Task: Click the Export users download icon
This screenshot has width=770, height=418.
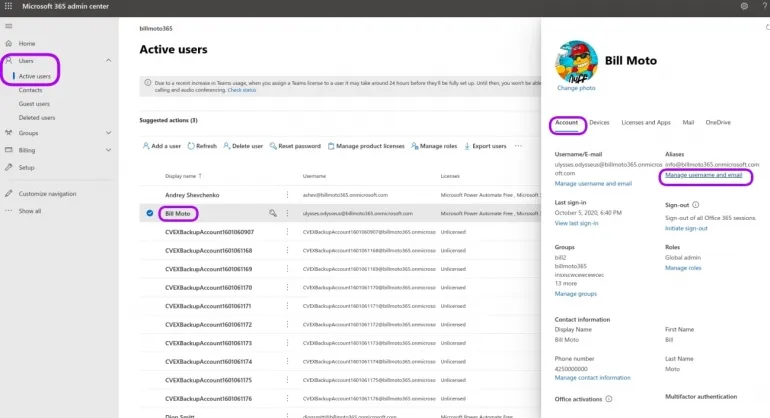Action: [467, 146]
